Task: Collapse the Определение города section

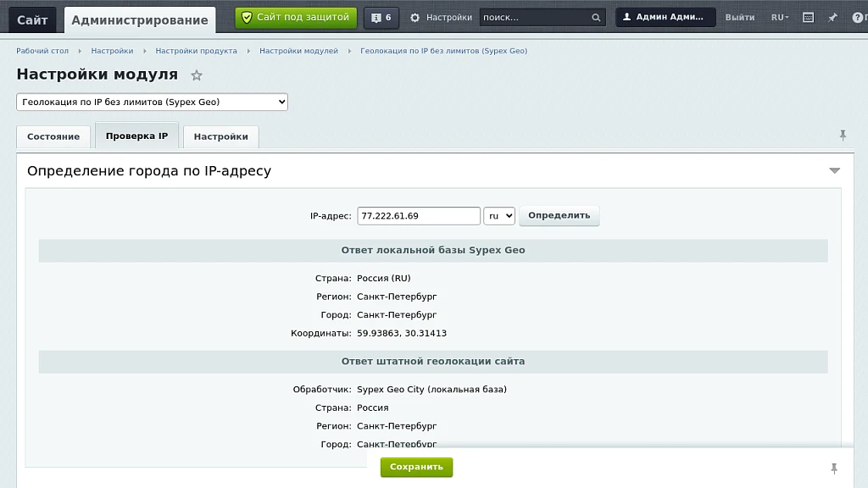Action: coord(834,170)
